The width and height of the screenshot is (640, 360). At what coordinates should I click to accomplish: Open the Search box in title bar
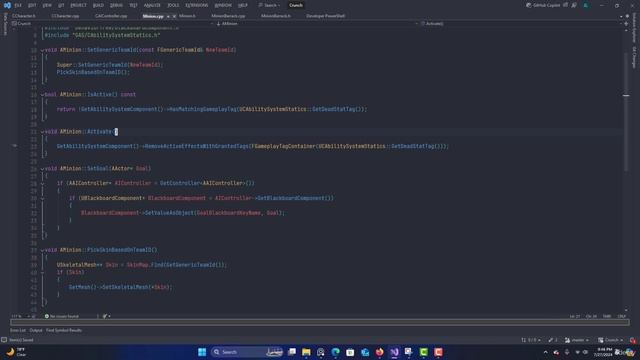269,5
